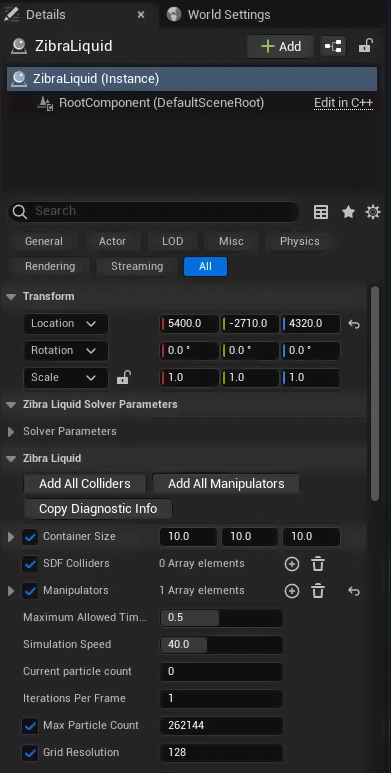
Task: Toggle SDF Colliders checkbox
Action: point(30,564)
